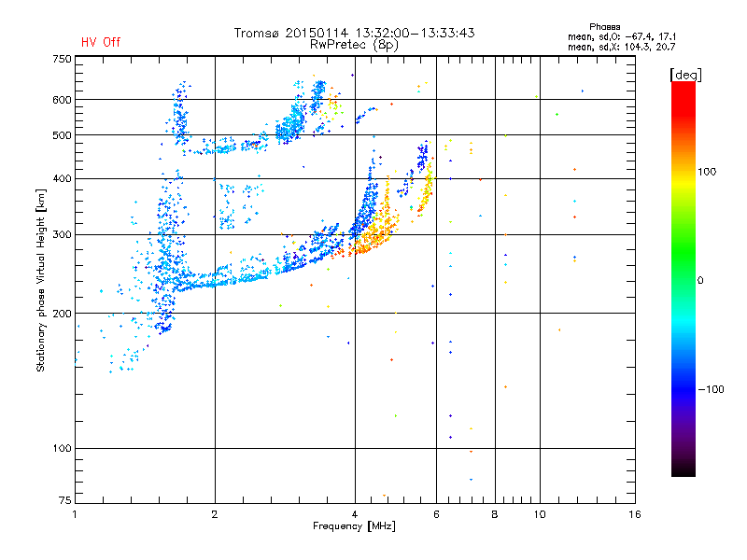Click the x-axis '6' tick label

pyautogui.click(x=436, y=514)
